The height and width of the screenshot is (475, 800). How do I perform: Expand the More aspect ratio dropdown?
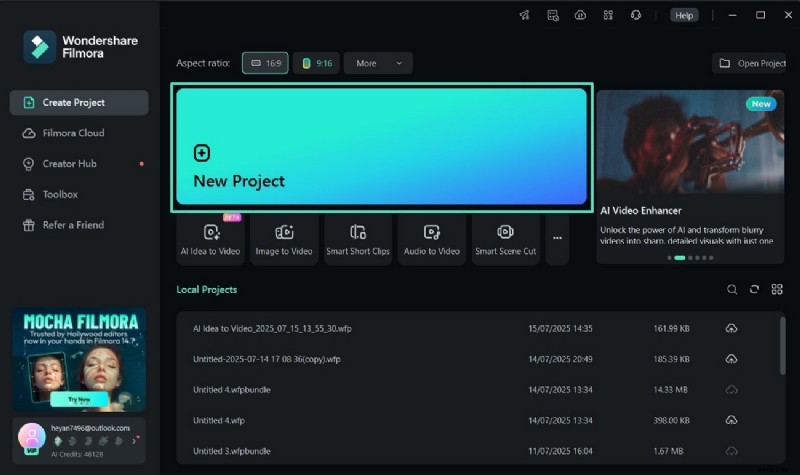pyautogui.click(x=378, y=63)
